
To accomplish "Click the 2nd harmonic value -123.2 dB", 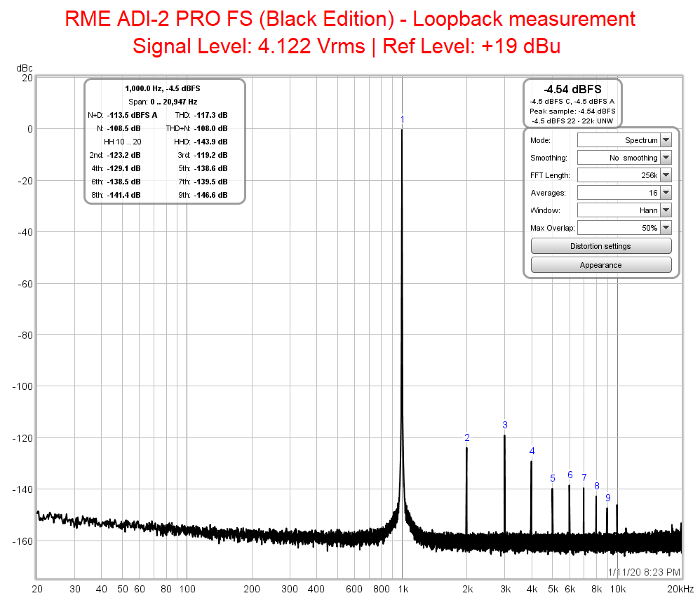I will 123,156.
